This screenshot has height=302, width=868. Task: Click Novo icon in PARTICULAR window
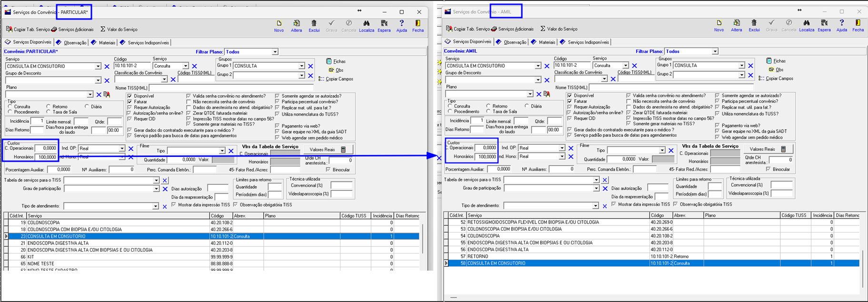pyautogui.click(x=279, y=26)
